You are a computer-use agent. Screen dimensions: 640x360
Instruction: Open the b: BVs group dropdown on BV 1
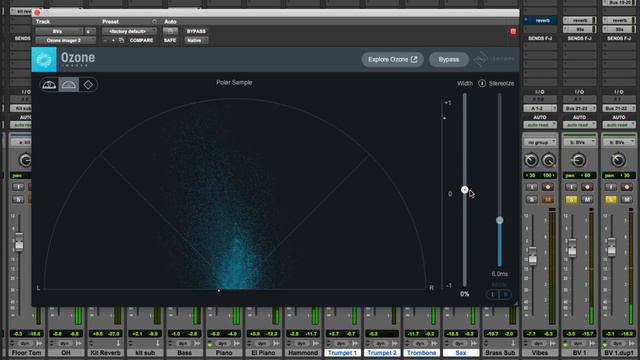579,142
